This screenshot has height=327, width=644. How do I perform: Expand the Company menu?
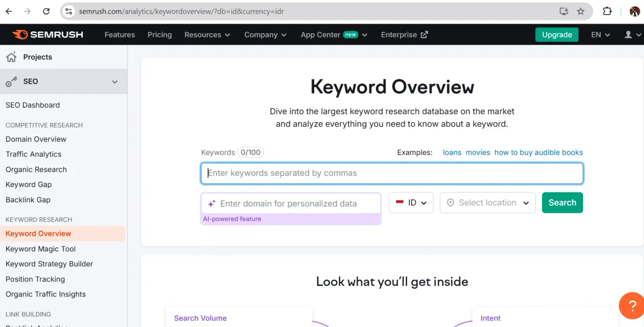point(265,35)
